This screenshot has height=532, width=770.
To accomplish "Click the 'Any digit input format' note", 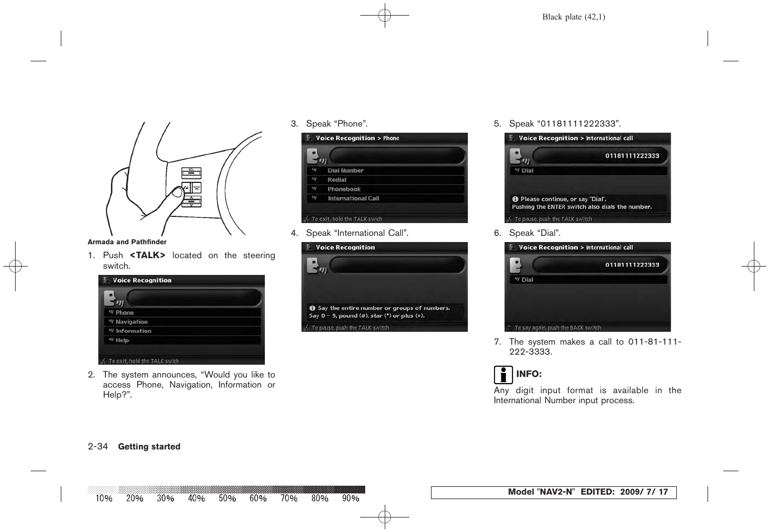I will pyautogui.click(x=588, y=395).
